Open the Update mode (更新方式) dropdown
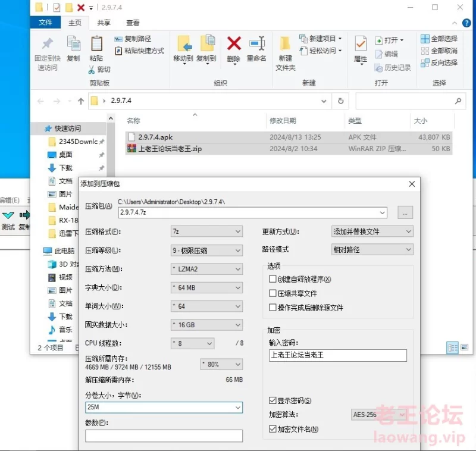Screen dimensions: 476x451 [x=372, y=231]
